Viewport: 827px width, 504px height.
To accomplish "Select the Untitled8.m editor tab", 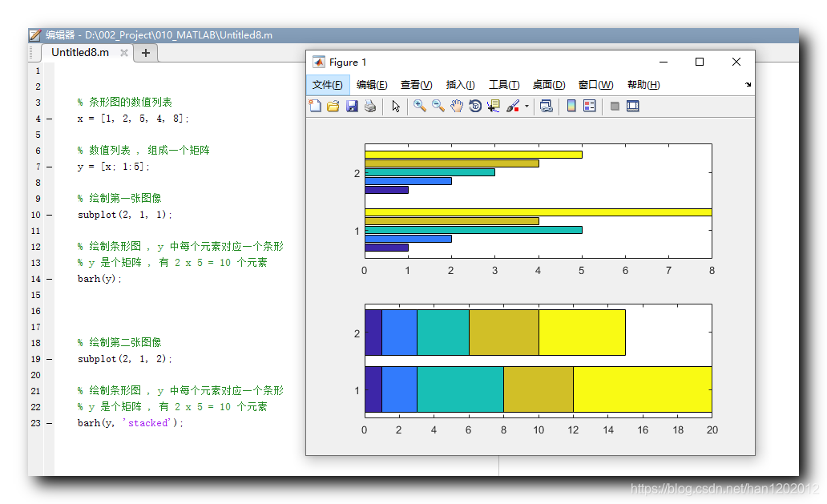I will coord(79,52).
